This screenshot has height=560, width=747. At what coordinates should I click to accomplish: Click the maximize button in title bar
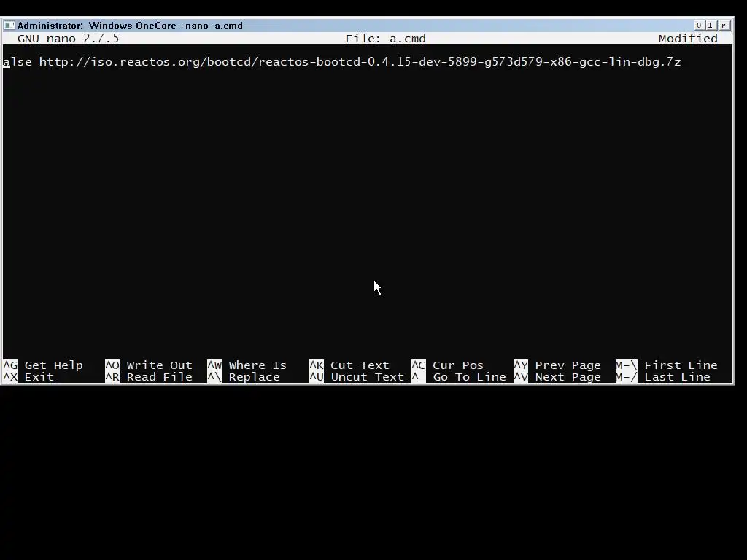coord(710,26)
